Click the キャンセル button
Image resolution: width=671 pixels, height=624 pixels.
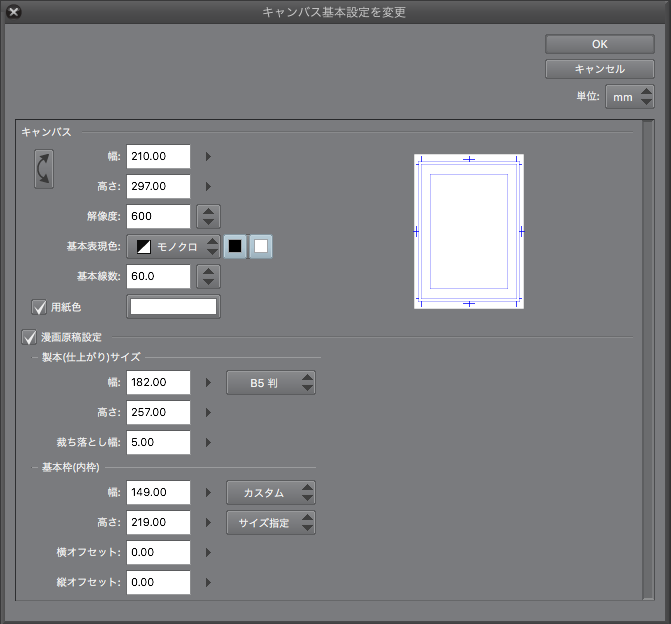[x=599, y=69]
